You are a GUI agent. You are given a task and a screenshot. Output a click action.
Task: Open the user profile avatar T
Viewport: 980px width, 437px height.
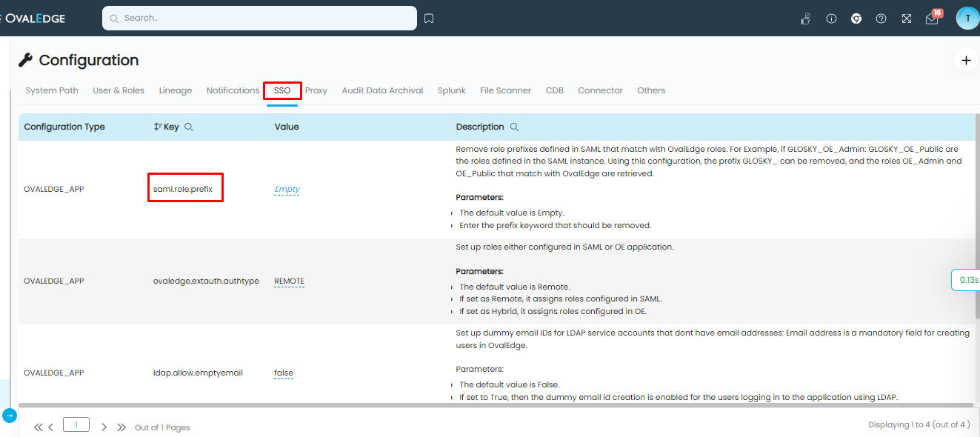(x=967, y=19)
